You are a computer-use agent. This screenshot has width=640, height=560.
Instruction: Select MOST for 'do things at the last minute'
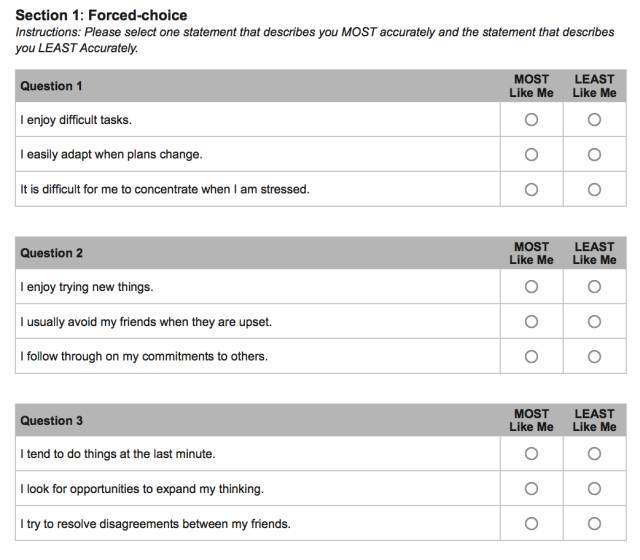531,454
